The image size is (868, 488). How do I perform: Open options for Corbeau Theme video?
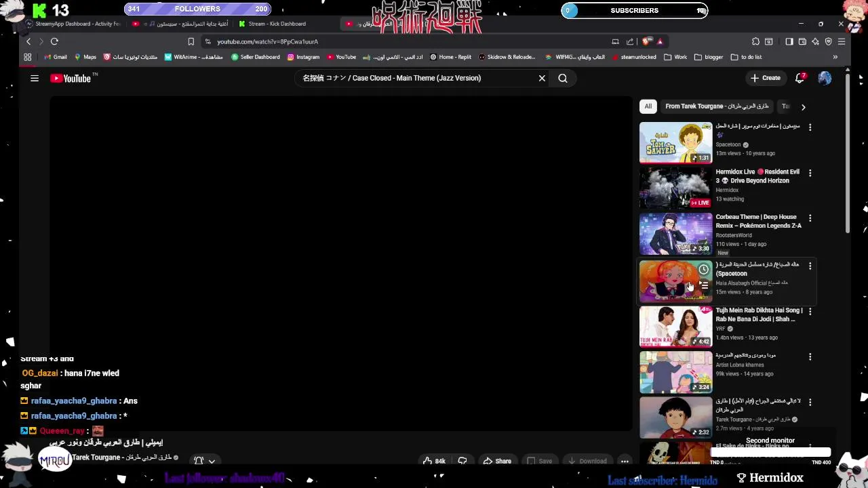(810, 218)
